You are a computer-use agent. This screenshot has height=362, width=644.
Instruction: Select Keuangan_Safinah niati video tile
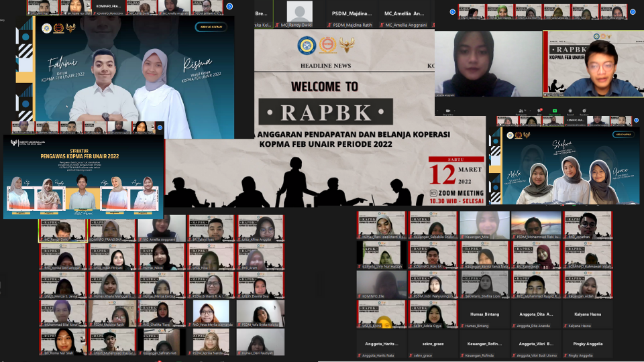tap(162, 342)
